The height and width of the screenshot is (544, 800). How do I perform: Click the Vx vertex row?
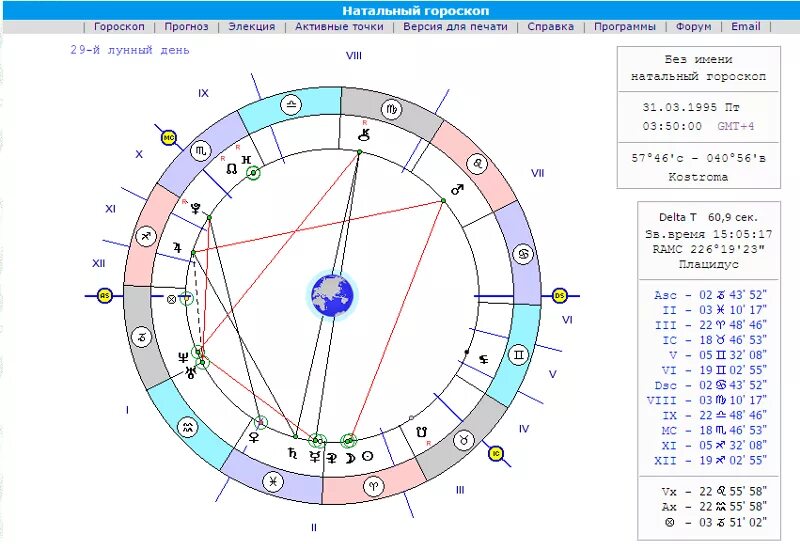(x=714, y=491)
